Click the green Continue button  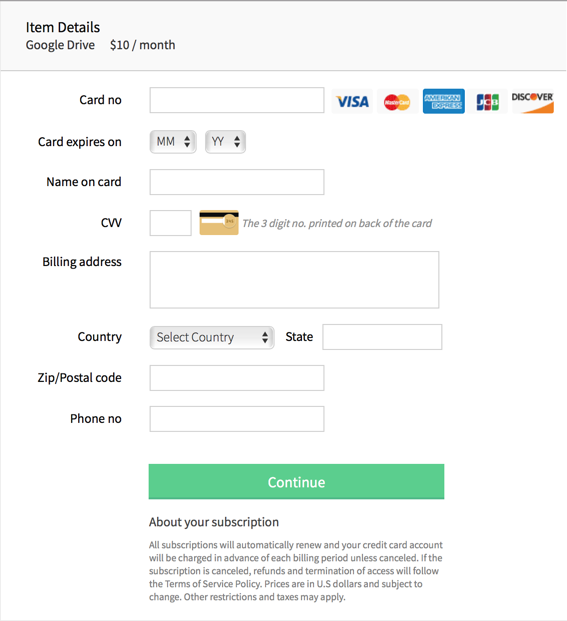point(296,482)
